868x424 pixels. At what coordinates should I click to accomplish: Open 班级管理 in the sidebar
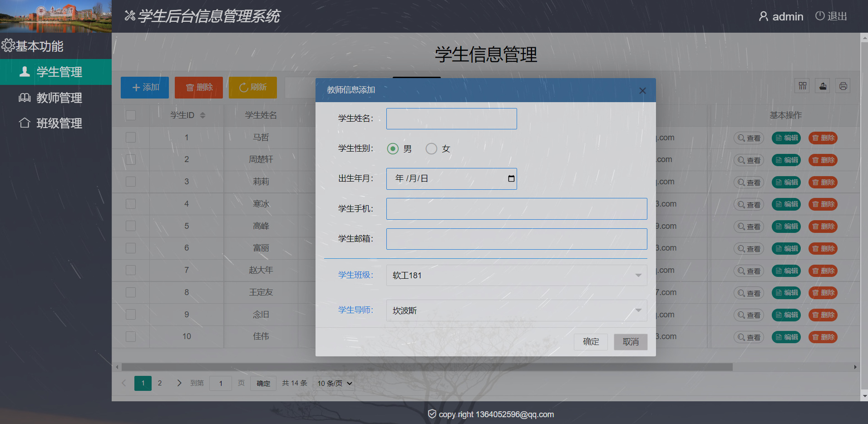click(x=59, y=123)
